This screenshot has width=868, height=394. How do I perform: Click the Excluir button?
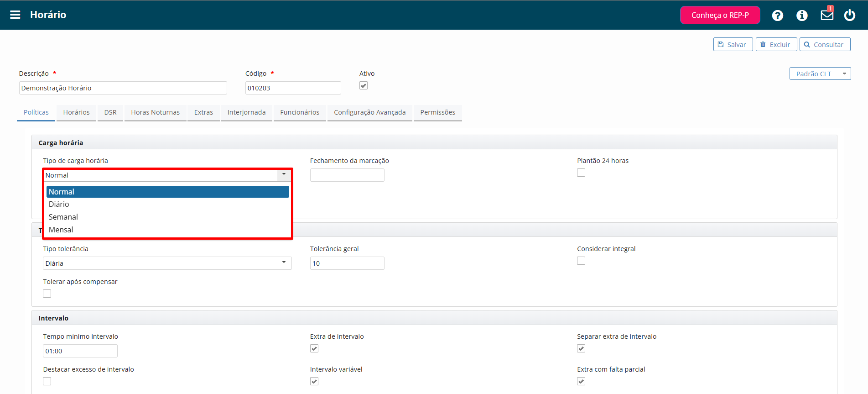click(x=776, y=44)
